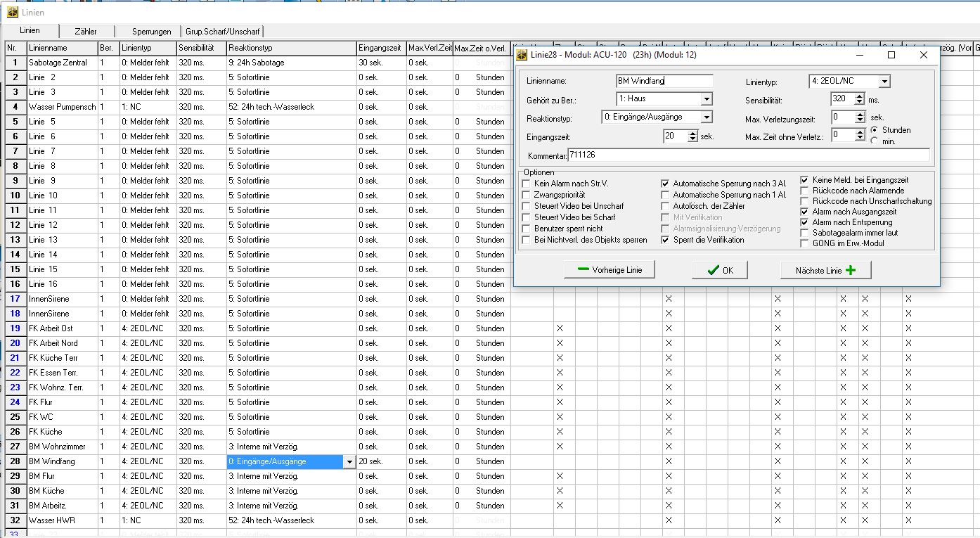Viewport: 980px width, 538px height.
Task: Click the green plus on Nächste Linie
Action: (851, 271)
